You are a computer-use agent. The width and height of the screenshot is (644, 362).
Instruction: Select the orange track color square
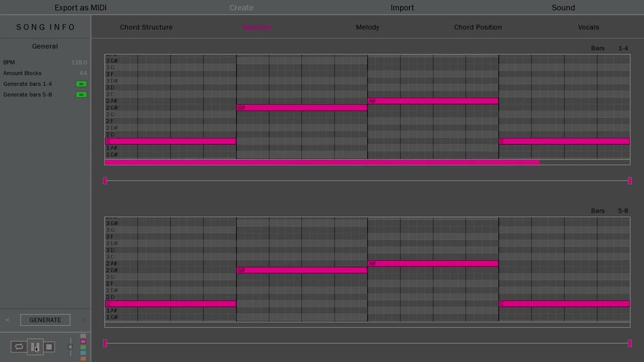(x=83, y=358)
